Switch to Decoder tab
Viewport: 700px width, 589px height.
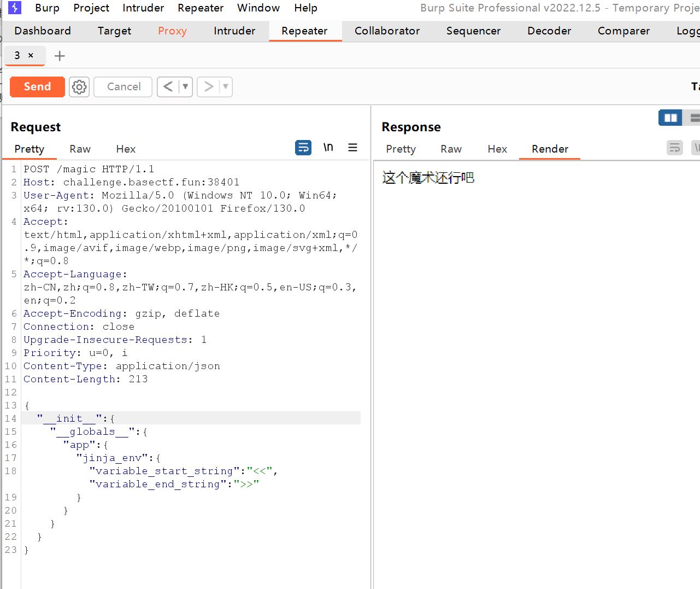(549, 31)
